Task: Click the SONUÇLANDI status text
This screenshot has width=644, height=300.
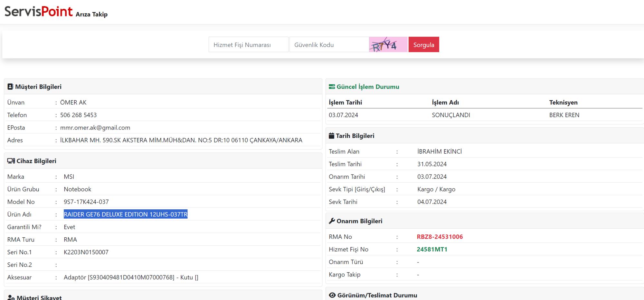Action: pos(451,115)
